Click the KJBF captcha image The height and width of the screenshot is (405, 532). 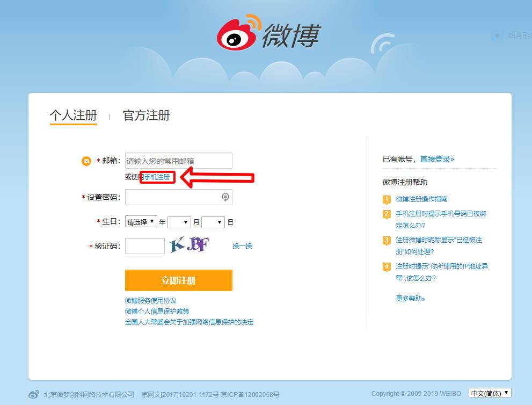pos(190,245)
